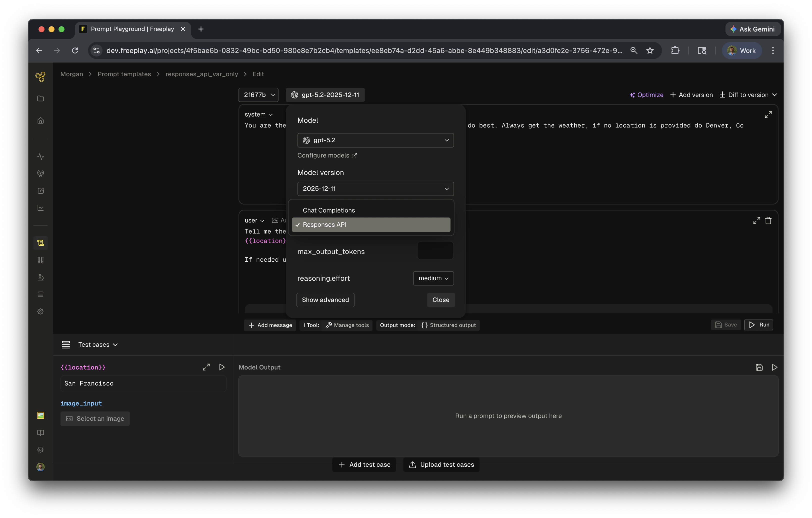
Task: Click Upload test cases
Action: 441,465
